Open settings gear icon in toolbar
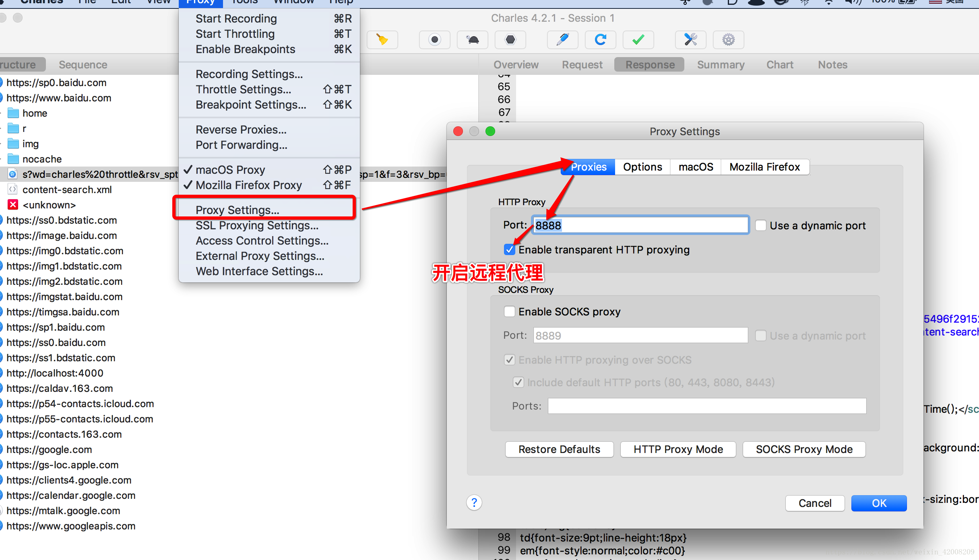 [729, 40]
